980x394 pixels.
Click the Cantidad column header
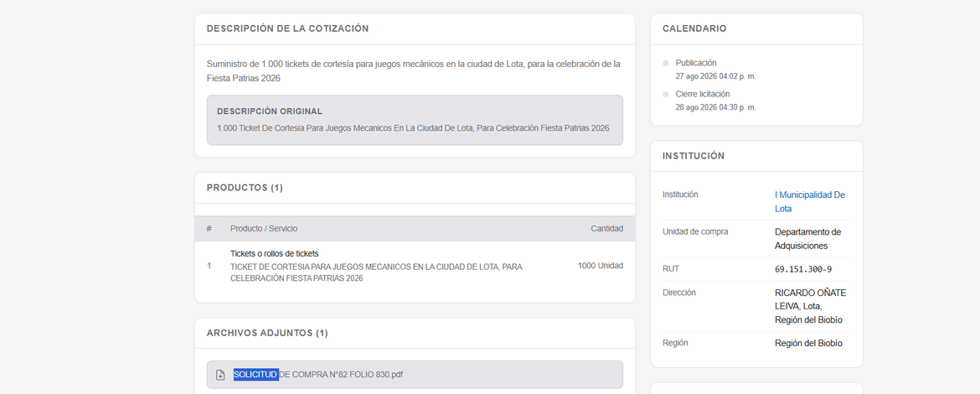(607, 229)
